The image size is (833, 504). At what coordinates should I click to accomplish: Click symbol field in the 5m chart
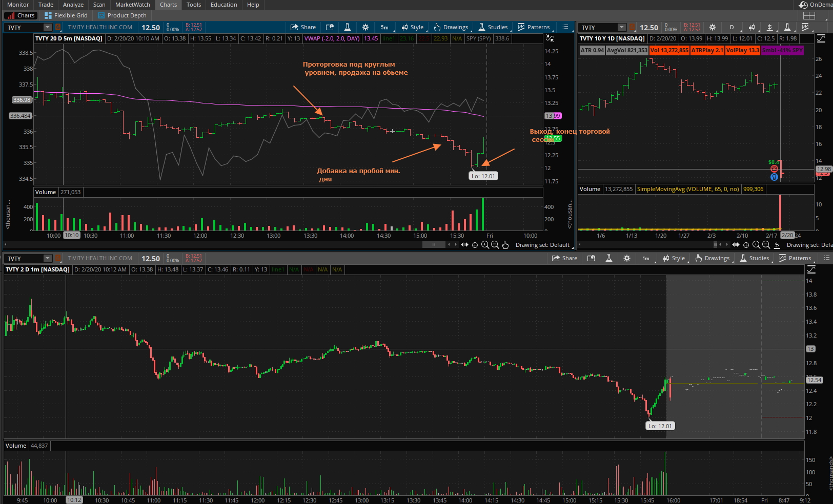point(24,28)
